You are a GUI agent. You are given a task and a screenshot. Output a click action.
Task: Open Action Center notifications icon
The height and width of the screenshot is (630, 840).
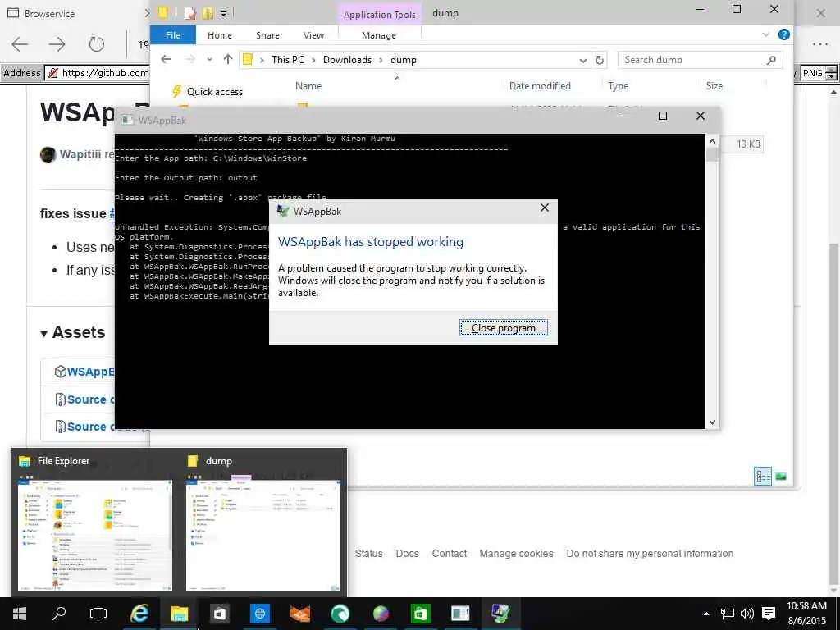tap(769, 614)
